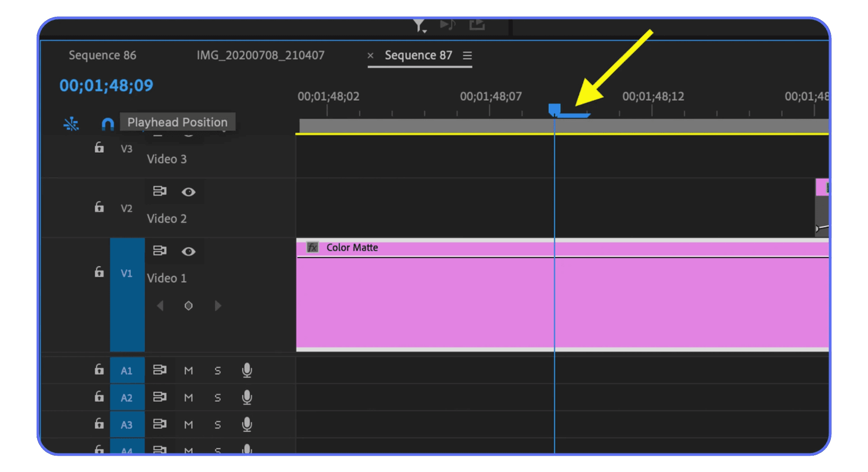Open the Sequence 87 panel menu
The image size is (868, 472).
pyautogui.click(x=467, y=55)
